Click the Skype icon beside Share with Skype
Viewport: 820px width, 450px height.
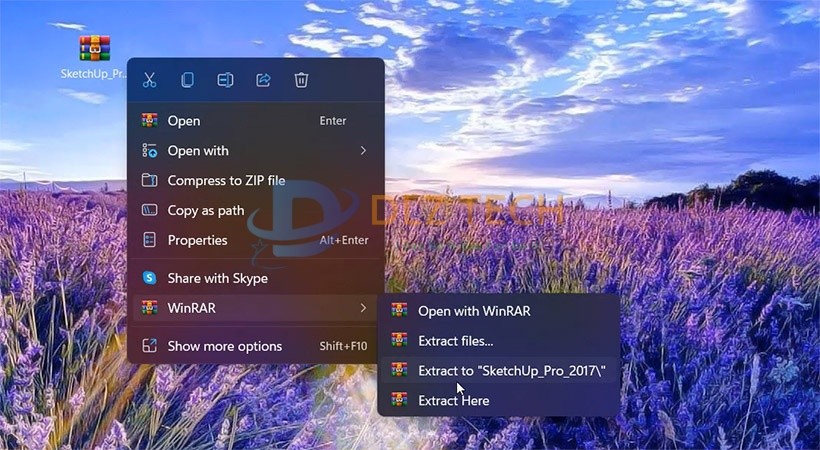[149, 278]
